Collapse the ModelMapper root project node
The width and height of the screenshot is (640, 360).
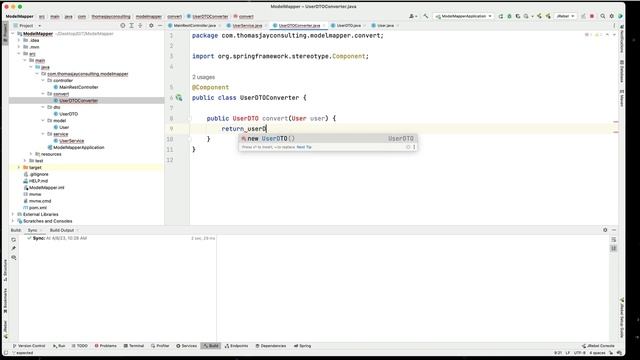13,34
